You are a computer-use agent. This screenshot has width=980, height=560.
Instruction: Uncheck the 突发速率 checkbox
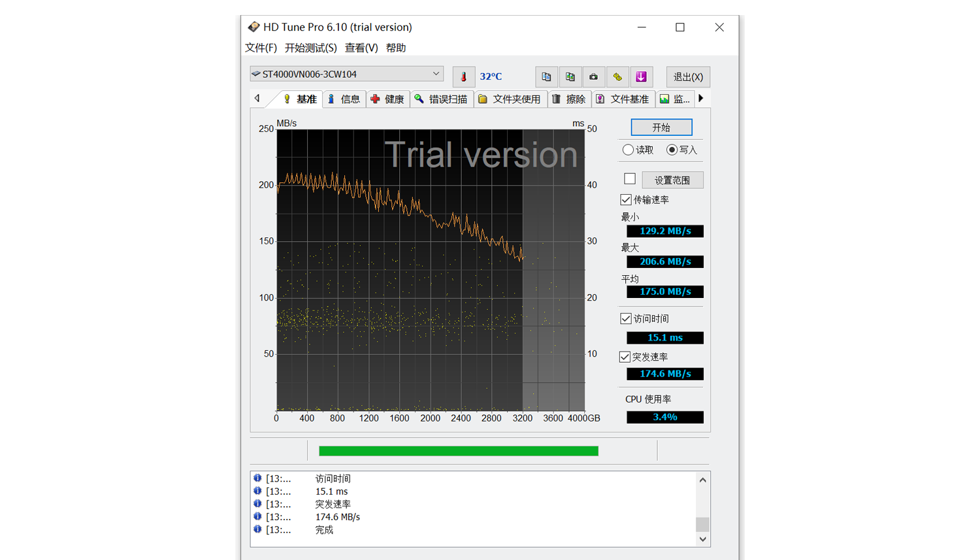click(625, 357)
